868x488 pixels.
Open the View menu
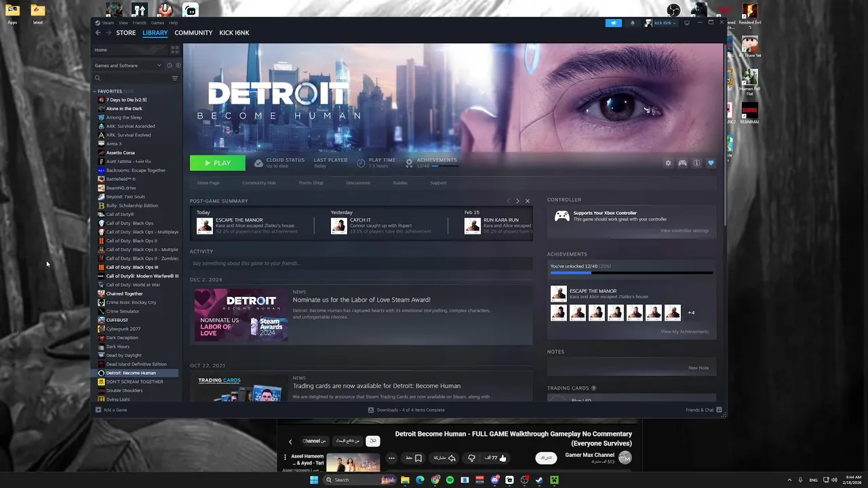[x=123, y=23]
